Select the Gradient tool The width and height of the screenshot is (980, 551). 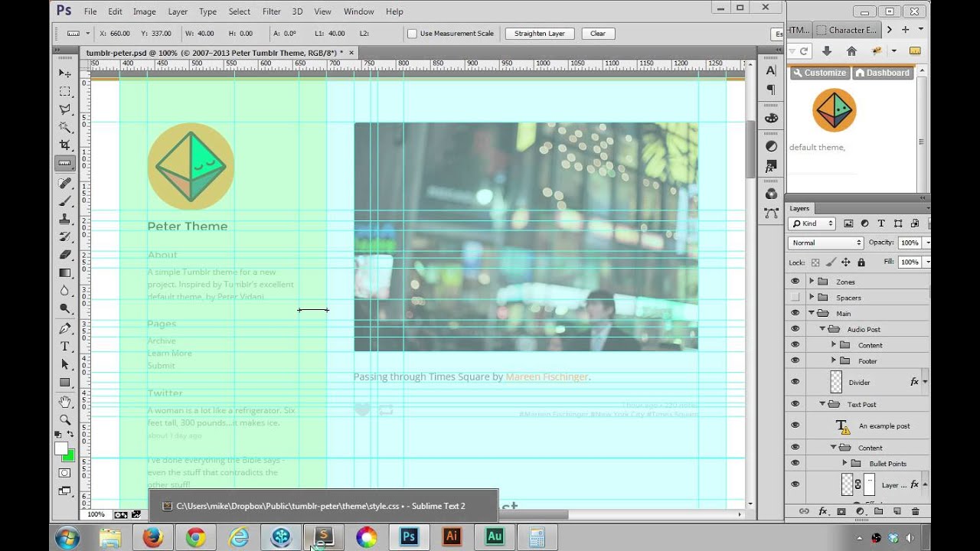tap(65, 272)
